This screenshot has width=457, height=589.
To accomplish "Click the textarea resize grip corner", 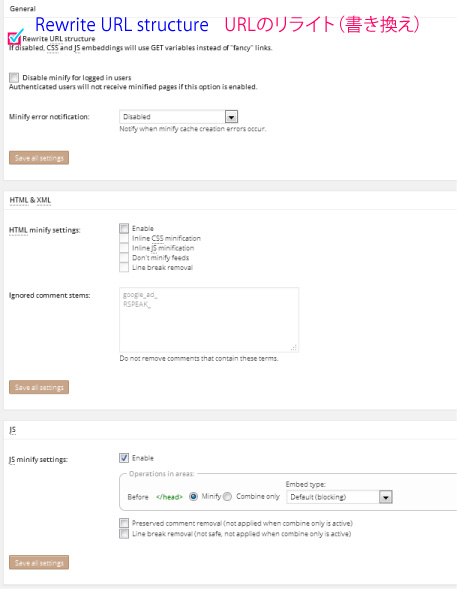I will click(294, 347).
